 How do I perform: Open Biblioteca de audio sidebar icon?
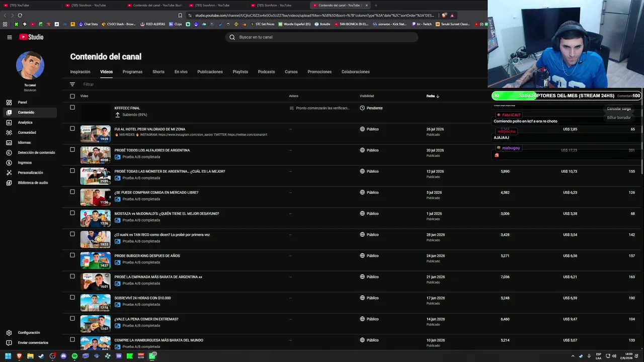coord(9,183)
